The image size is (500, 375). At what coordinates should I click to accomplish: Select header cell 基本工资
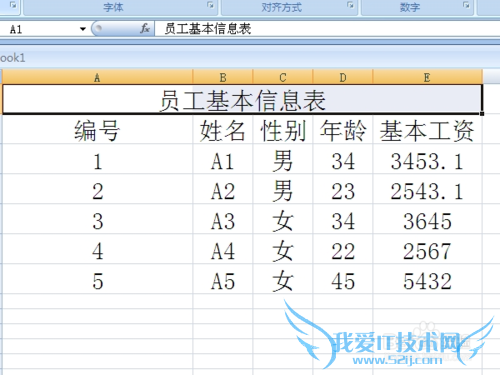click(x=427, y=129)
